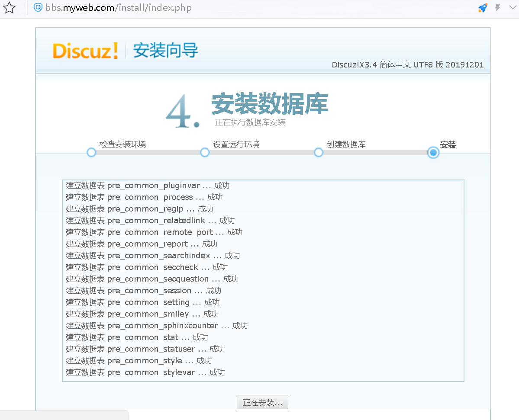
Task: Click the 安装向导 header title
Action: [165, 50]
